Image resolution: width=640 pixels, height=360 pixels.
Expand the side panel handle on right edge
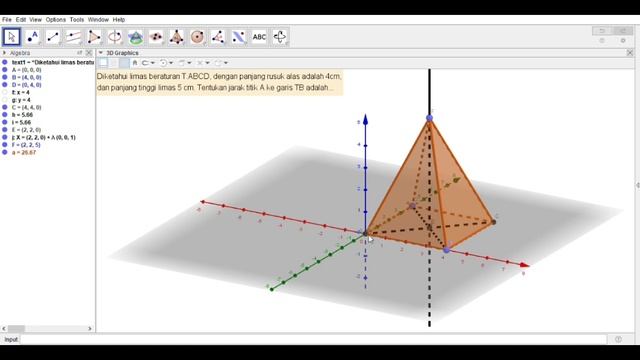click(x=637, y=185)
